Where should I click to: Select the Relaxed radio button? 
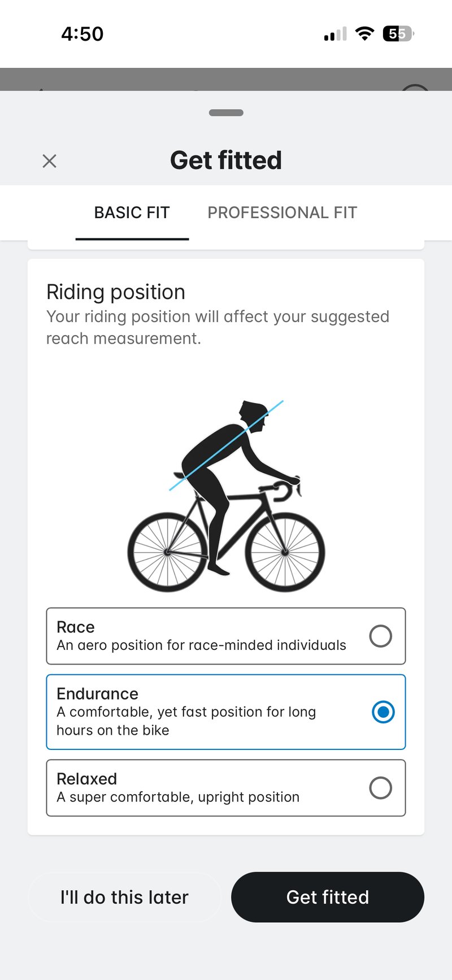click(x=380, y=787)
